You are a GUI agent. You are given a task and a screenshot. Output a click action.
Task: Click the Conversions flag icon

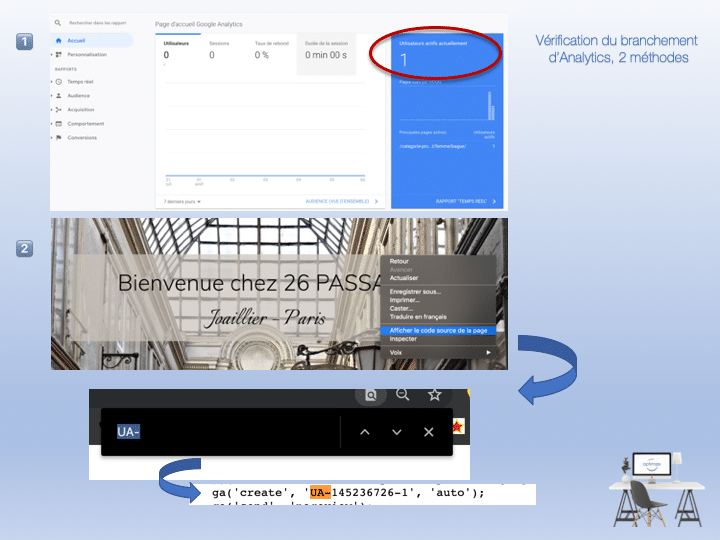click(x=59, y=137)
